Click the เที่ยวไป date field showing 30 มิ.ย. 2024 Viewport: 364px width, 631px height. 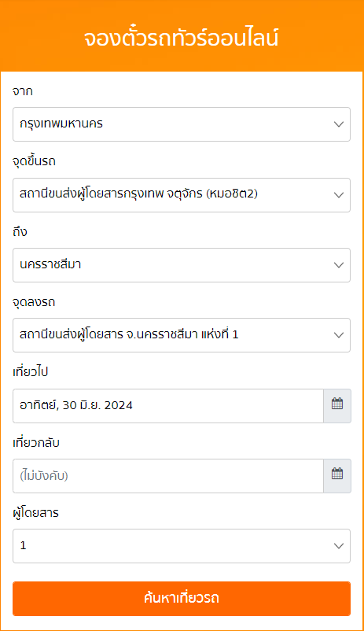pos(168,406)
